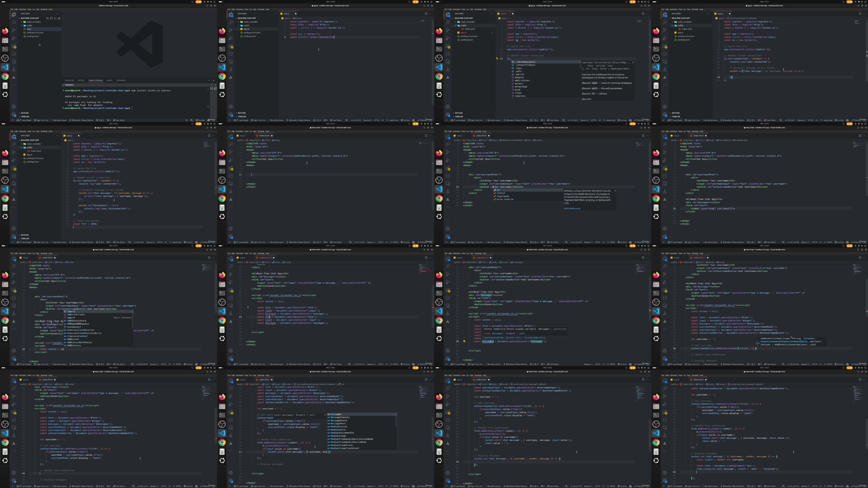Click the New File icon in Explorer header
This screenshot has width=868, height=488.
click(x=47, y=18)
